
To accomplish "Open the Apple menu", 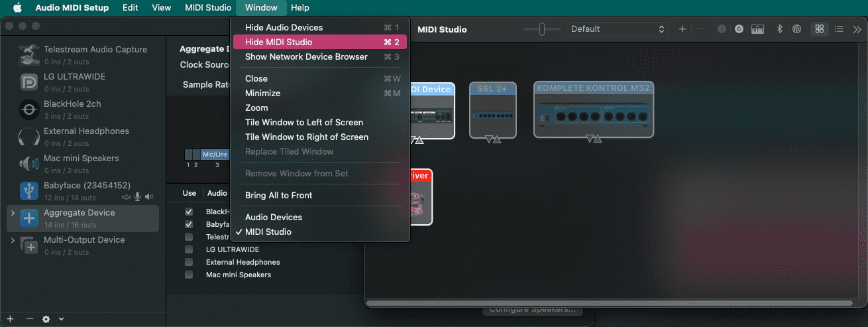I will tap(17, 8).
